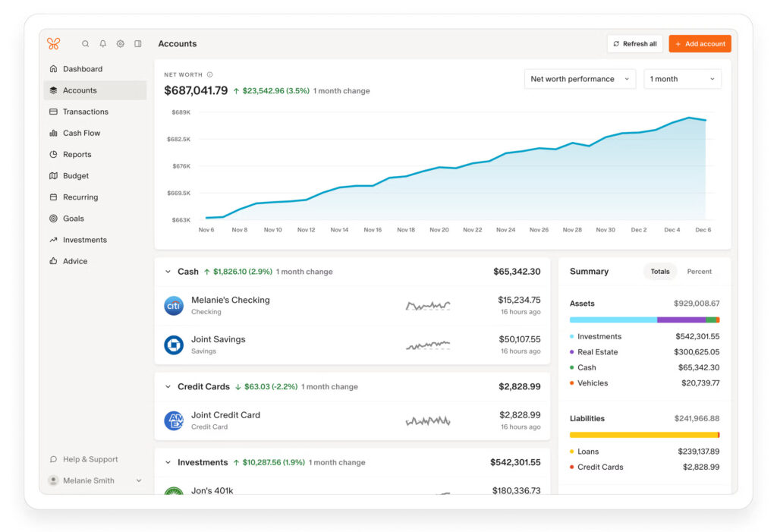The width and height of the screenshot is (777, 532).
Task: Click the search magnifier icon
Action: click(86, 44)
